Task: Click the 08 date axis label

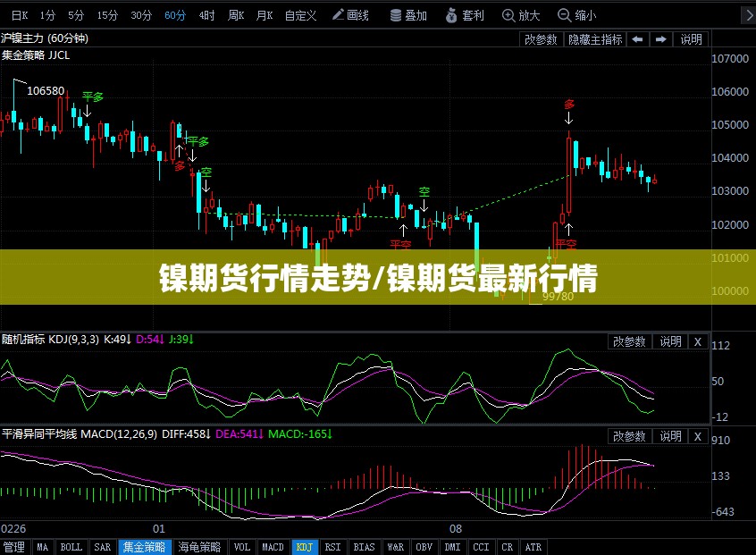Action: [456, 528]
